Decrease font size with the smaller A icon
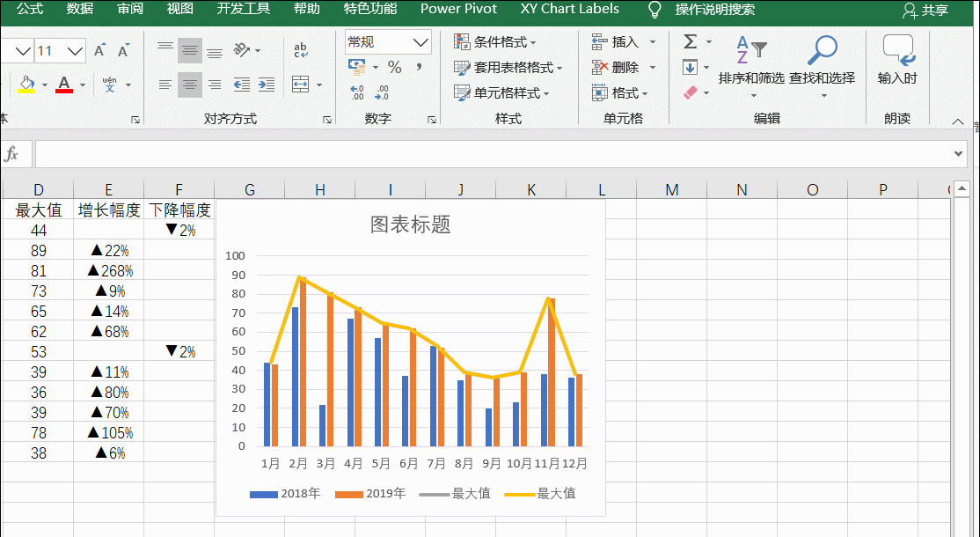 (124, 51)
